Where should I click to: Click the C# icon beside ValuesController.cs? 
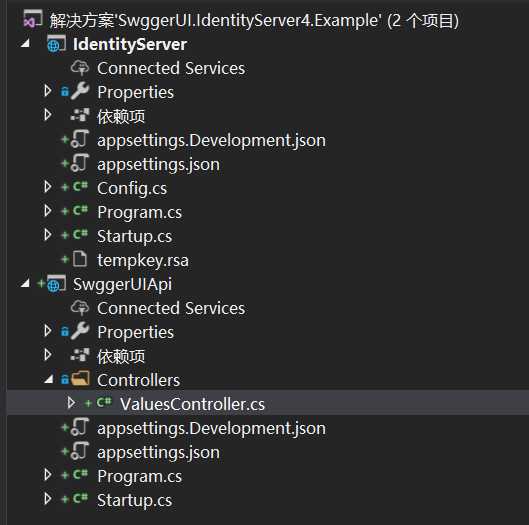(104, 403)
